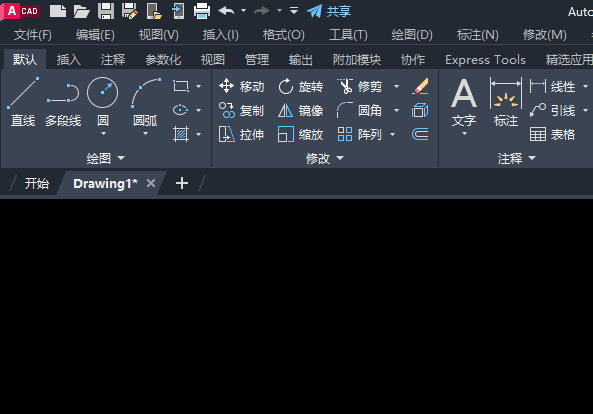
Task: Switch to the 输出 ribbon tab
Action: 301,59
